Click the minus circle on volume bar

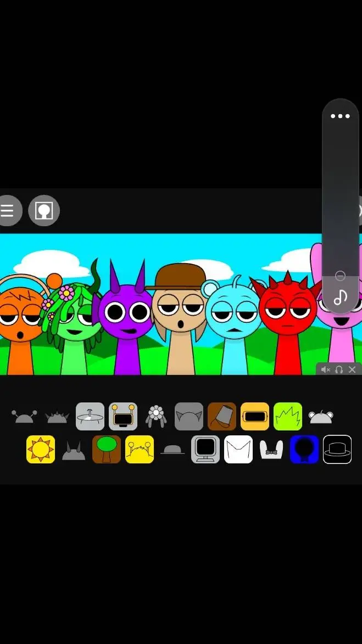click(x=340, y=276)
